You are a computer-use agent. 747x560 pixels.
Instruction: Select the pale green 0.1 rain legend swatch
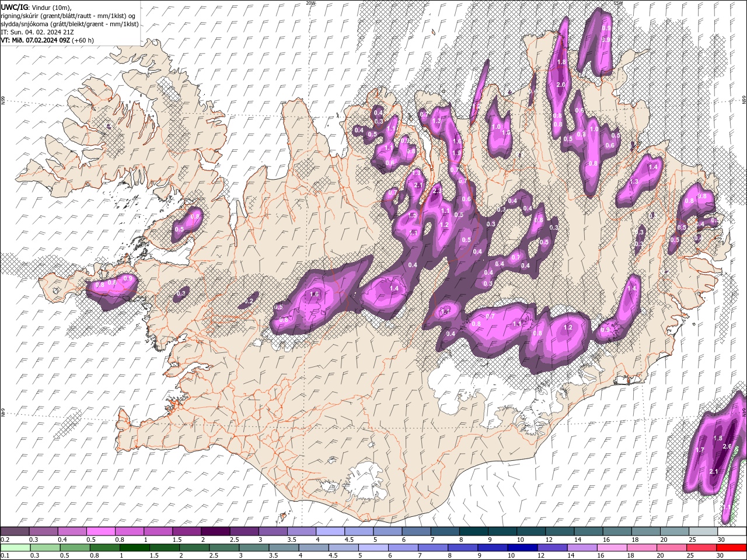pyautogui.click(x=15, y=547)
